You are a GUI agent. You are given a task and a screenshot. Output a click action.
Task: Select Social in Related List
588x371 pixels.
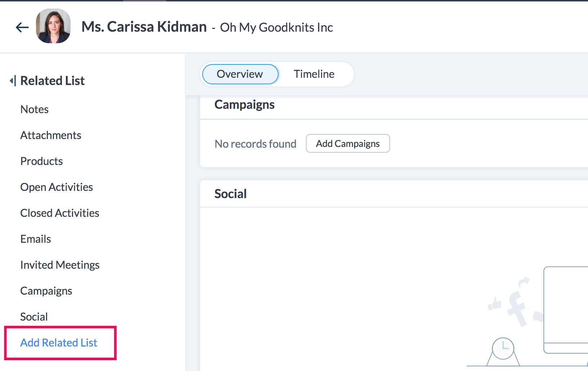click(x=34, y=317)
